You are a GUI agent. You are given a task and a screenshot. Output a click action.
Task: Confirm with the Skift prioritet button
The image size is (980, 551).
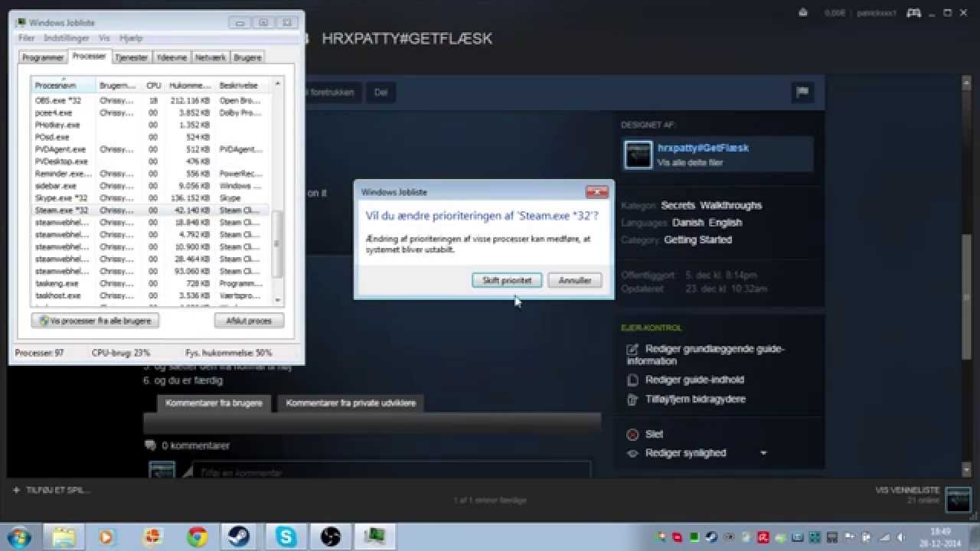coord(507,280)
